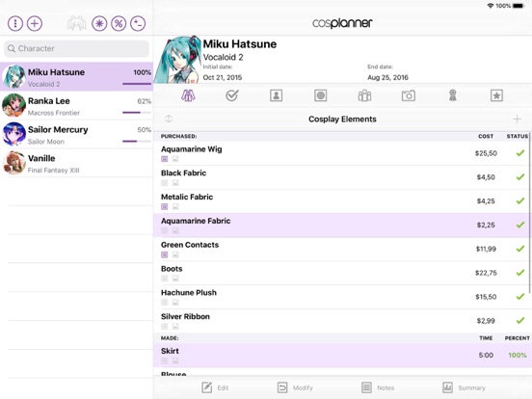Check the battery status icon
The image size is (532, 399).
(x=519, y=6)
